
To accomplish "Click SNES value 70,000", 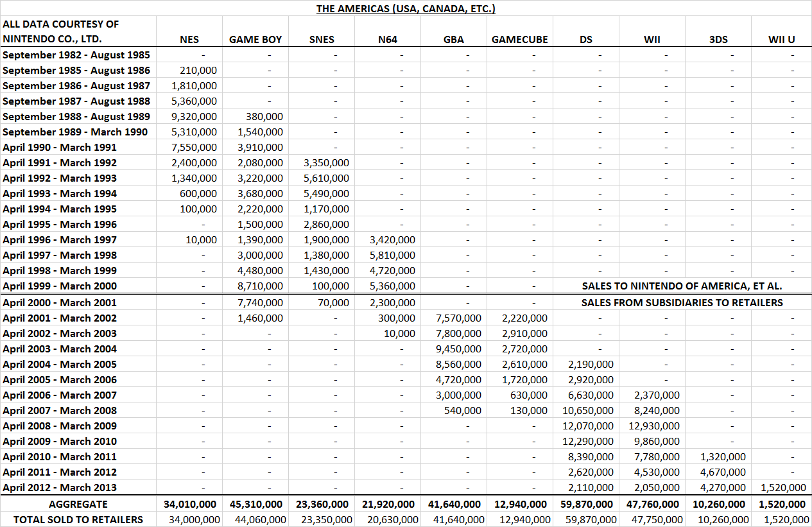I will 333,302.
